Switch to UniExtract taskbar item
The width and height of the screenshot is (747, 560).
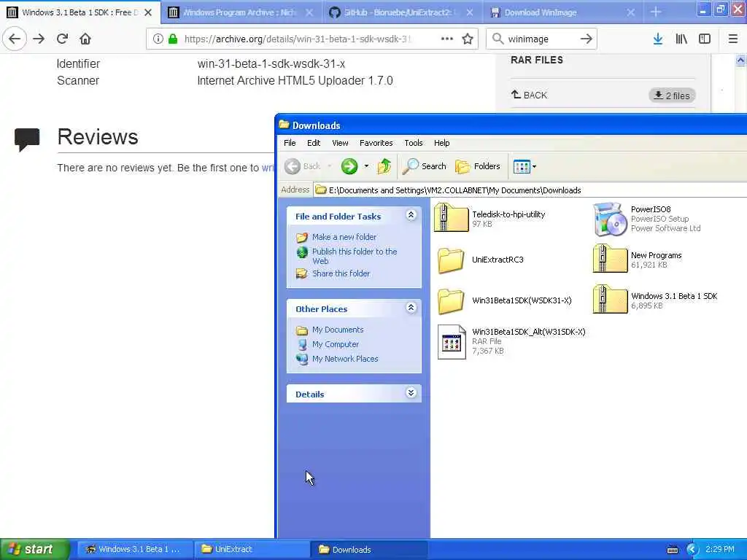(x=252, y=549)
